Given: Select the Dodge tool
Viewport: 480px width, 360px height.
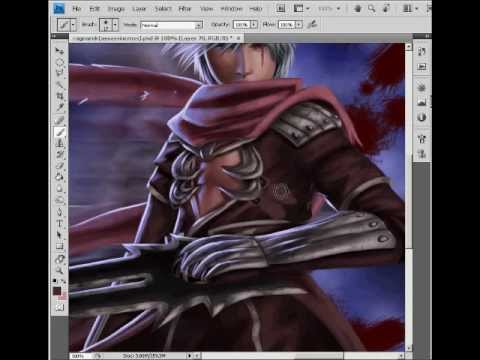Looking at the screenshot, I should coord(59,200).
